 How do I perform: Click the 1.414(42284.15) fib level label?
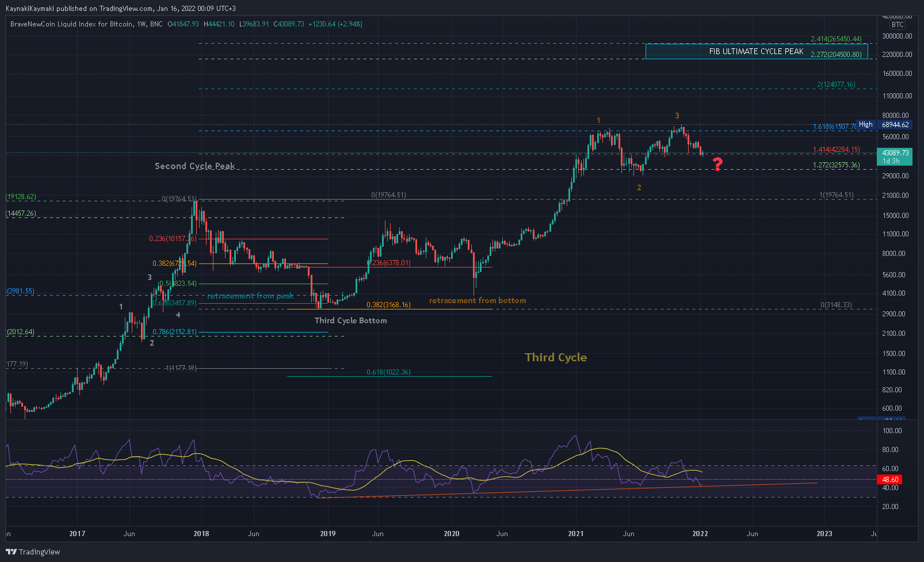point(836,150)
